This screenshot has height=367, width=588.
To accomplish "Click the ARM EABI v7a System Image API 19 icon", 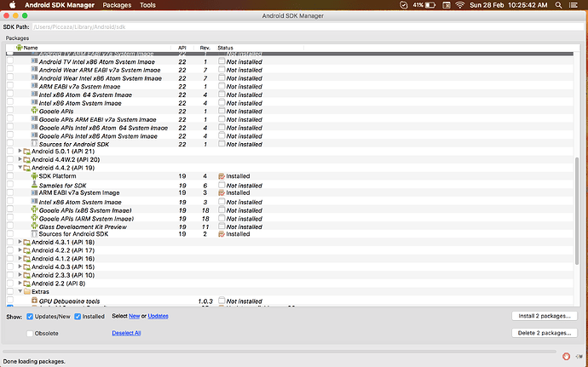I will (34, 192).
